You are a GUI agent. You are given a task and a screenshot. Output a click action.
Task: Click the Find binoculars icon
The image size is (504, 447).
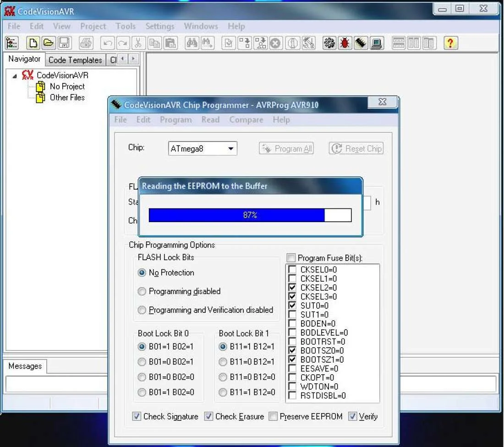pos(192,43)
